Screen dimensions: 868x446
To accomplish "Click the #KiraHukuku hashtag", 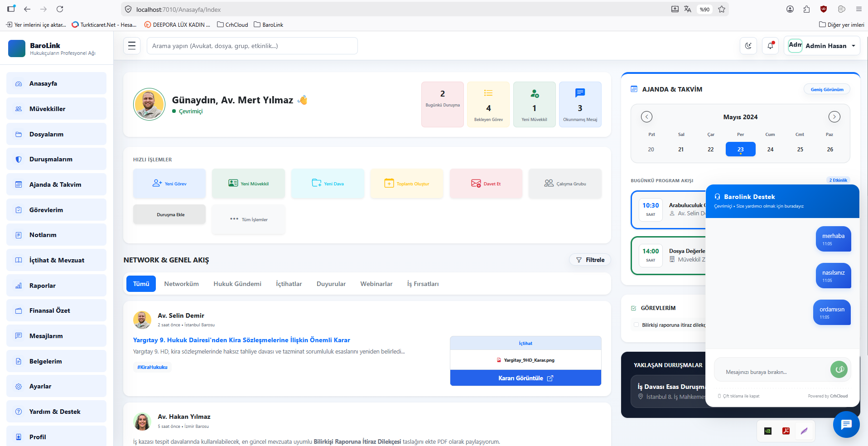I will coord(152,367).
